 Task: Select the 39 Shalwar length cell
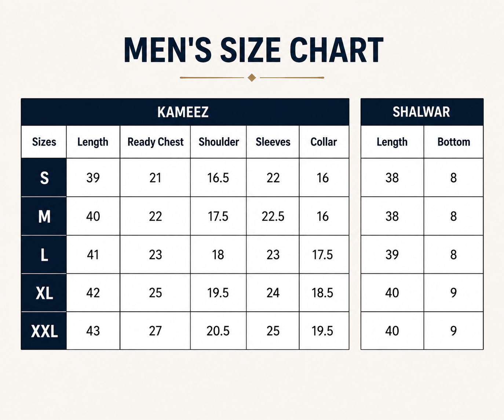coord(392,255)
